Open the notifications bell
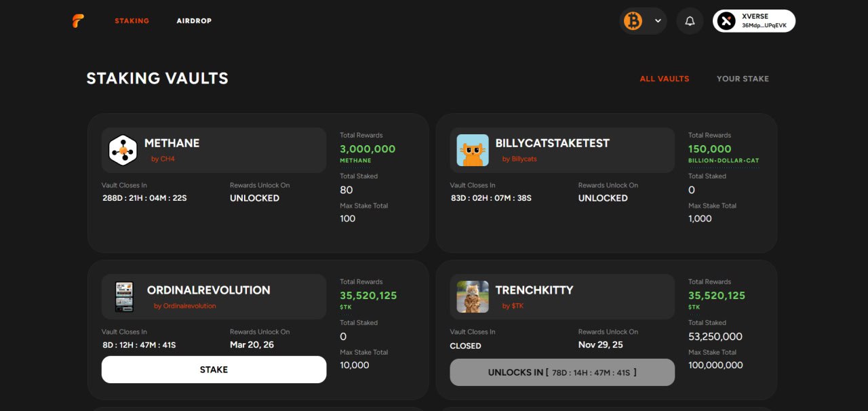Screen dimensions: 868x411 click(x=690, y=21)
